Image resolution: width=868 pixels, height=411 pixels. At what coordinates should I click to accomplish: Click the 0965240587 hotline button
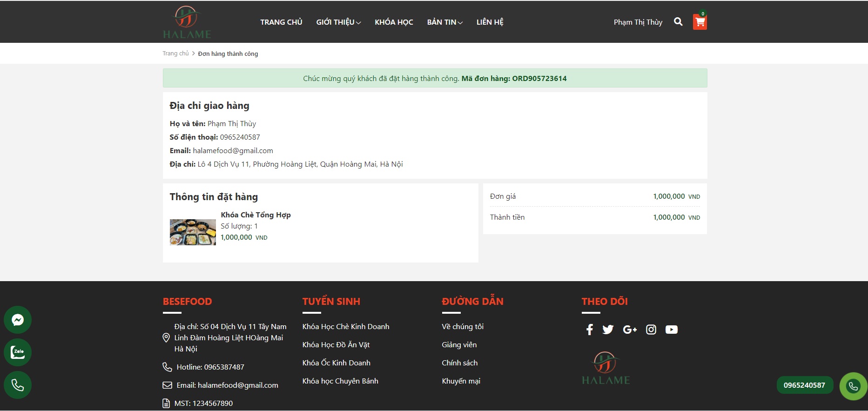804,385
